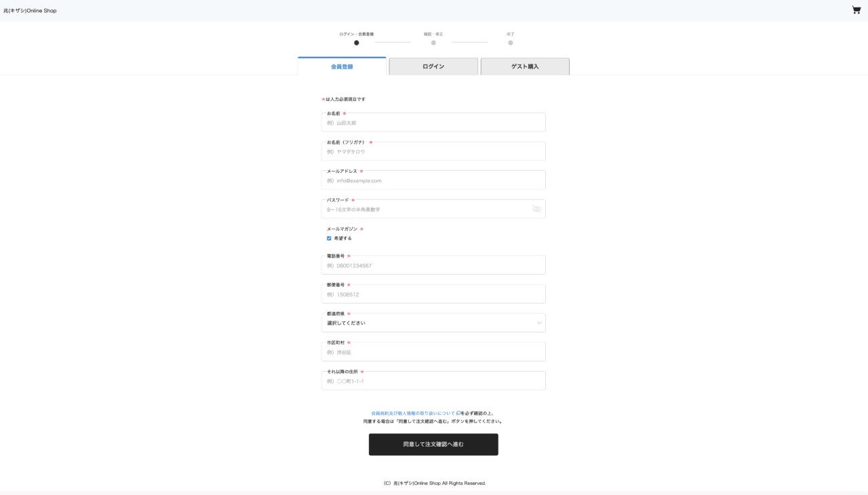Uncheck the メールマガジン 希望する checkbox

pos(329,239)
